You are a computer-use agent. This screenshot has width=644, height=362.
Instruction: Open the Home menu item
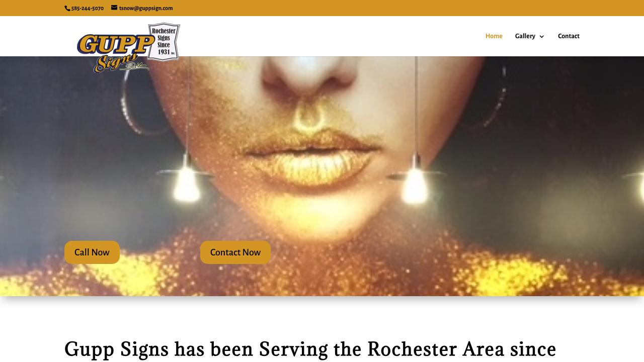pyautogui.click(x=494, y=36)
